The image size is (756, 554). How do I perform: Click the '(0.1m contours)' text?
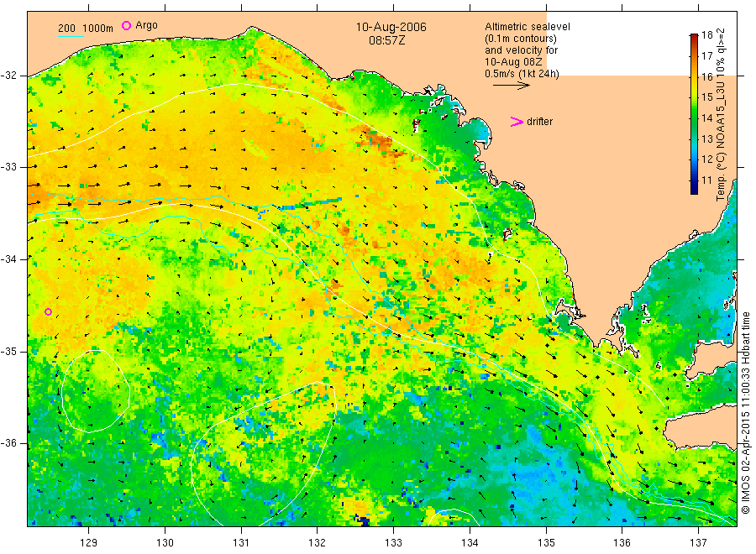pyautogui.click(x=520, y=39)
